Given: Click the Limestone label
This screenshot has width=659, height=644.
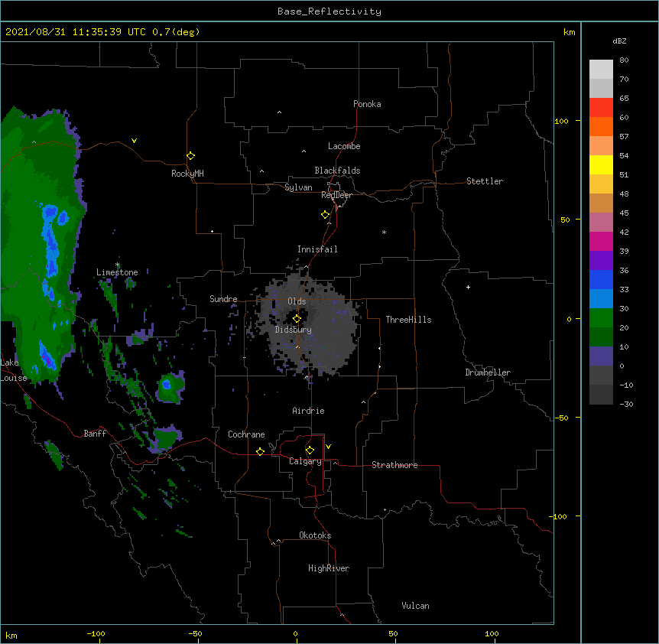Looking at the screenshot, I should pos(117,272).
